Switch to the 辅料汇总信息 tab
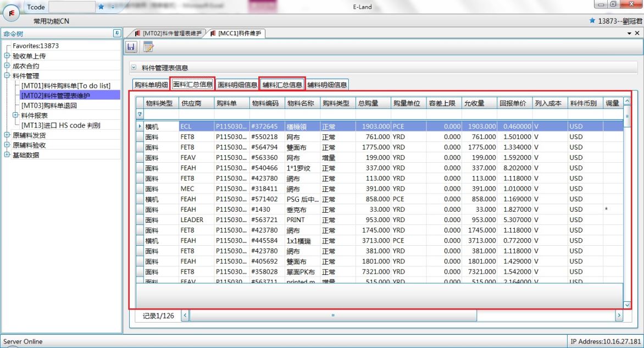The image size is (644, 348). 282,85
